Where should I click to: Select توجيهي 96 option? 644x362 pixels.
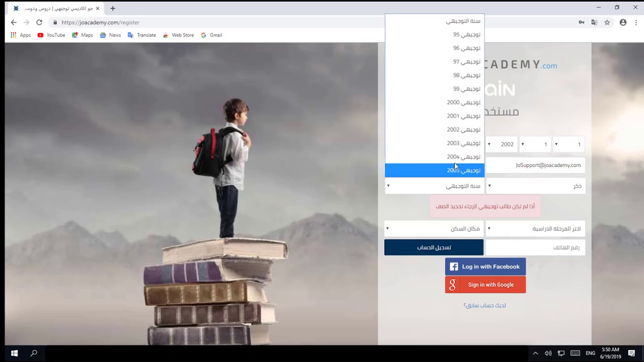435,48
